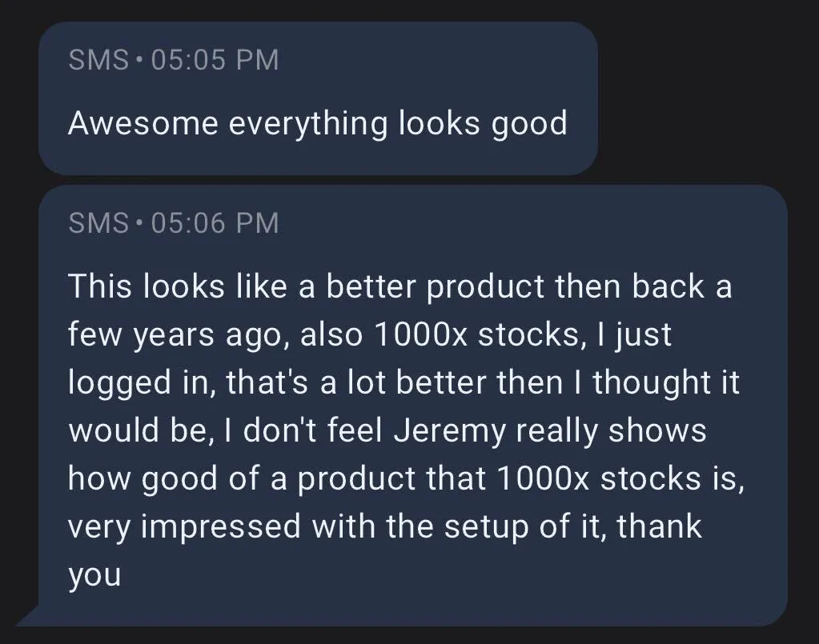Tap the SMS label beside 05:06 PM
The height and width of the screenshot is (644, 819).
[x=98, y=223]
